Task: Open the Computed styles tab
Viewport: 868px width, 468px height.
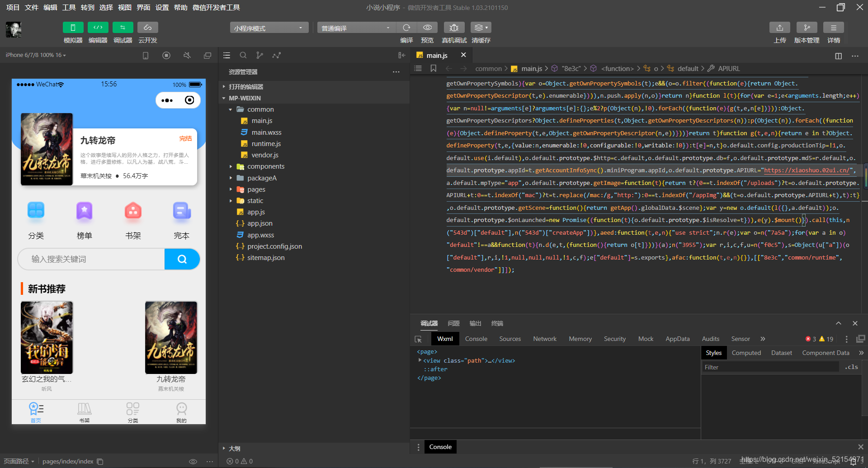Action: tap(746, 353)
